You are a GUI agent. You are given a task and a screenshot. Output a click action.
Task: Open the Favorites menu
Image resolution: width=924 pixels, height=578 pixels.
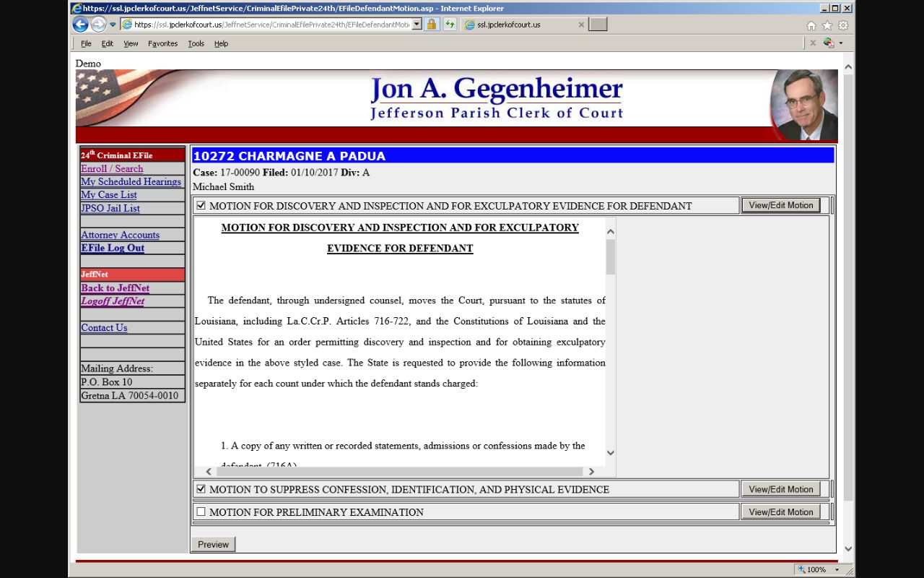tap(162, 43)
